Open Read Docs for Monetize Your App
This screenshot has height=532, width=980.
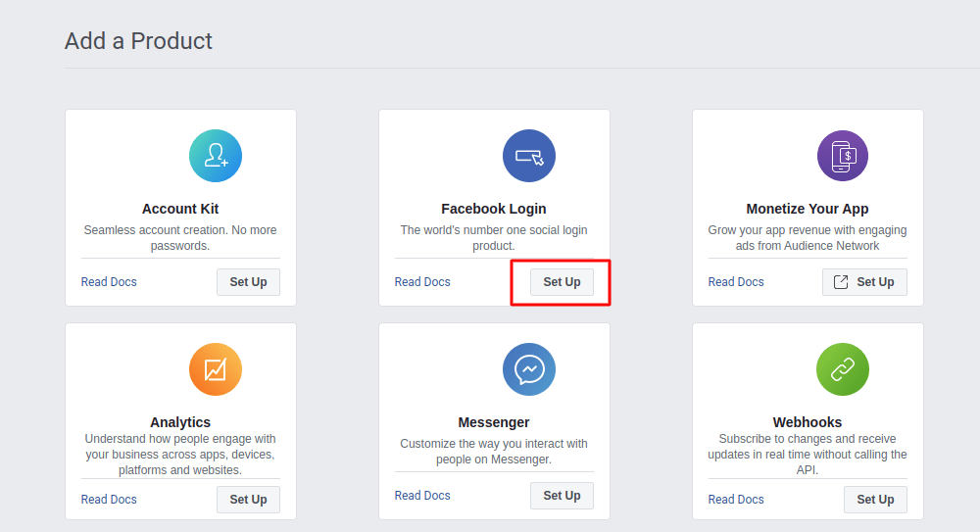click(736, 282)
